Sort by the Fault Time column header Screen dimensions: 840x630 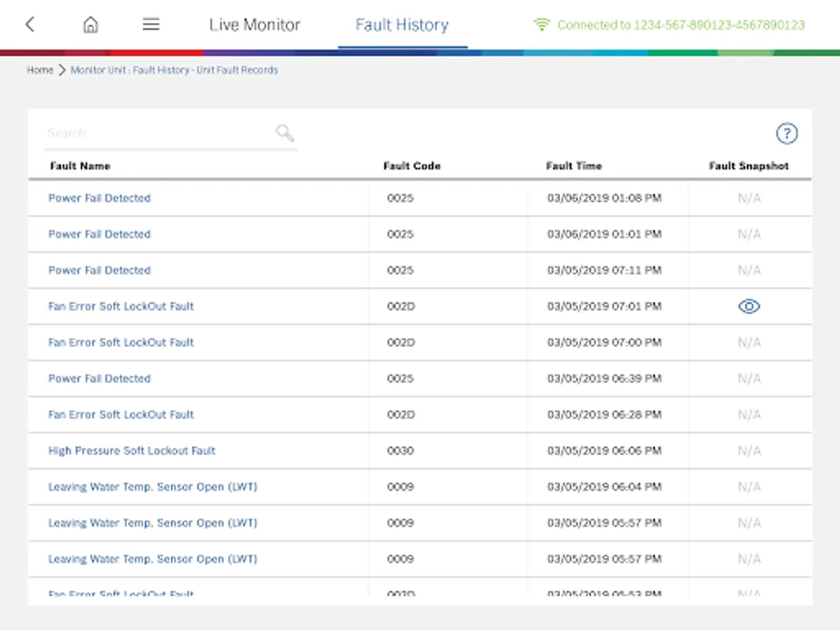[574, 166]
